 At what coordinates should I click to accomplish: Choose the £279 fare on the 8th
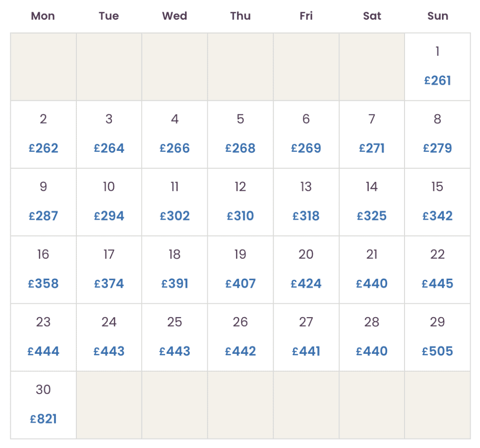coord(437,148)
